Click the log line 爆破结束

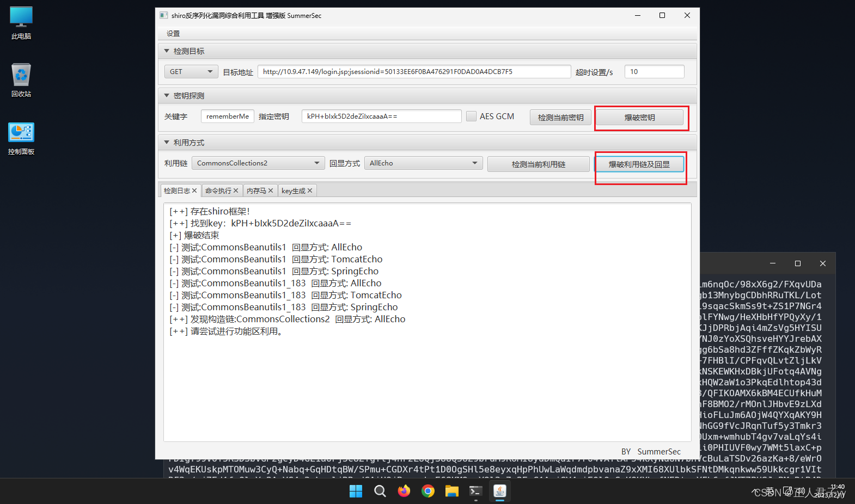pos(194,235)
